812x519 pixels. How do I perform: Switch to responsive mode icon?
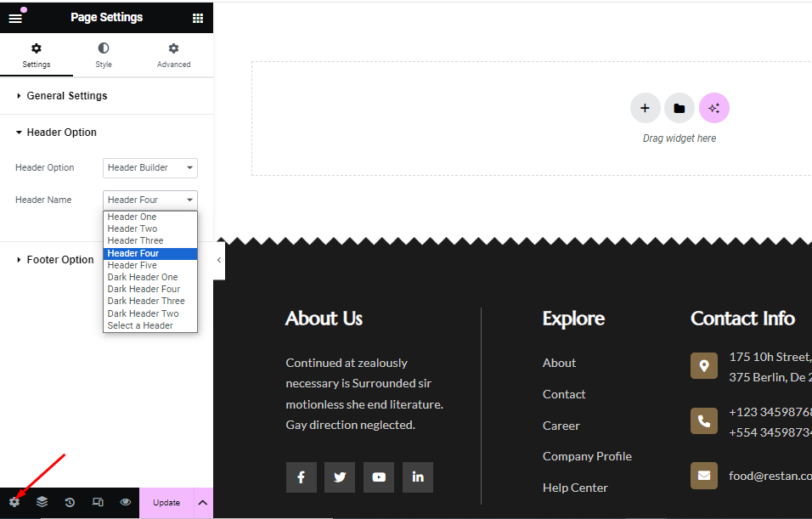98,502
